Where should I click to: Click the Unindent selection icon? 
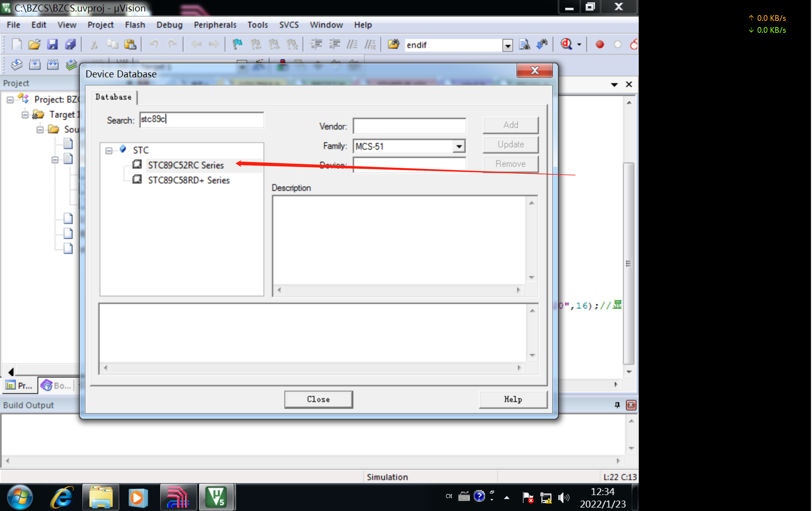(x=335, y=44)
